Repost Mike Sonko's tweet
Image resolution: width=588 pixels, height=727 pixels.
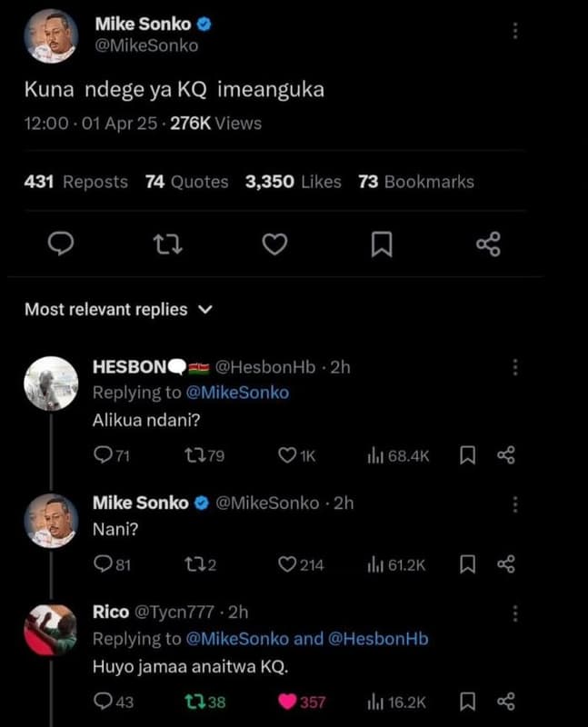[167, 244]
